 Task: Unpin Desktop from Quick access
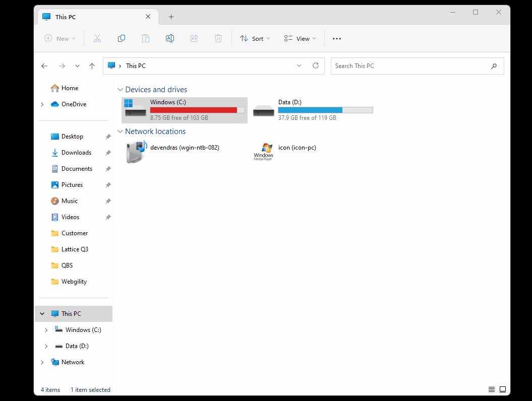(x=108, y=137)
